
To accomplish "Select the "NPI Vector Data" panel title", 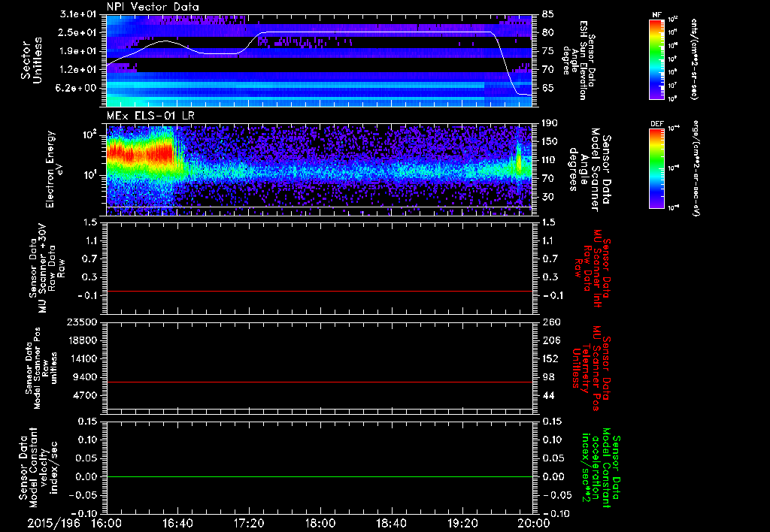I will tap(153, 7).
